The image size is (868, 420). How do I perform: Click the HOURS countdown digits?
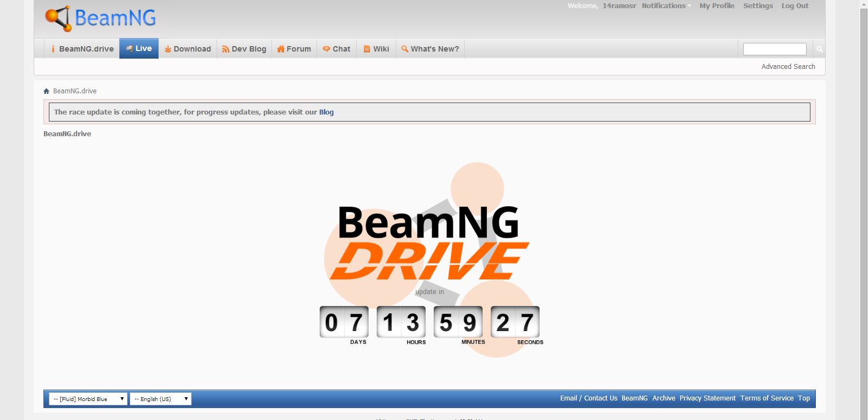[x=401, y=322]
